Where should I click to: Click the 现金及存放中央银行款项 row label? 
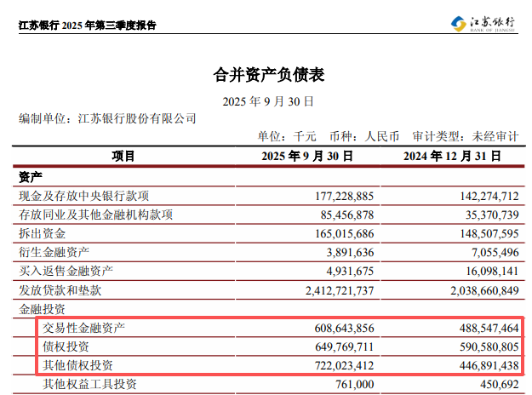tap(84, 196)
